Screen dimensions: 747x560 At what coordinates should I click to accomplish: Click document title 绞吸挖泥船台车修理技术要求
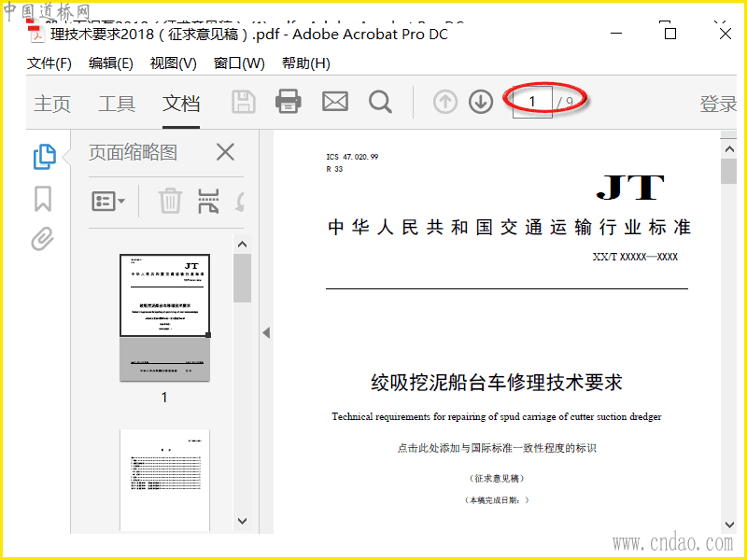point(497,383)
